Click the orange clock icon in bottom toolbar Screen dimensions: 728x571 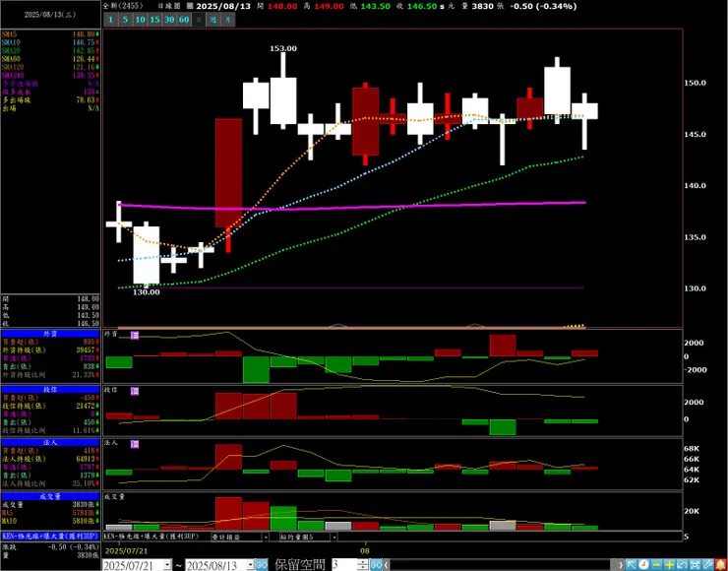[643, 565]
